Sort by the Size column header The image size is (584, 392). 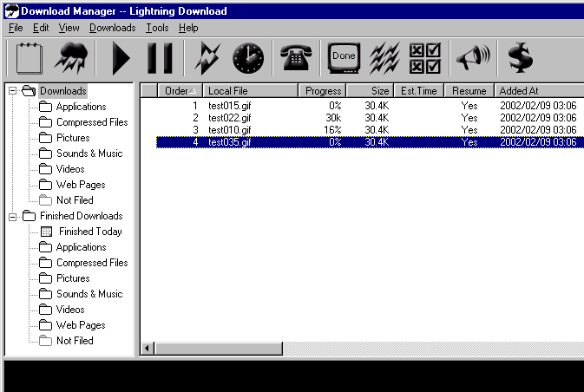(x=370, y=91)
